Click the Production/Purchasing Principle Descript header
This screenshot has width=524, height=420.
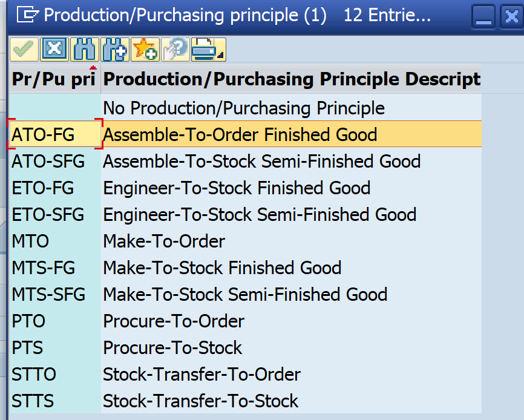[292, 79]
